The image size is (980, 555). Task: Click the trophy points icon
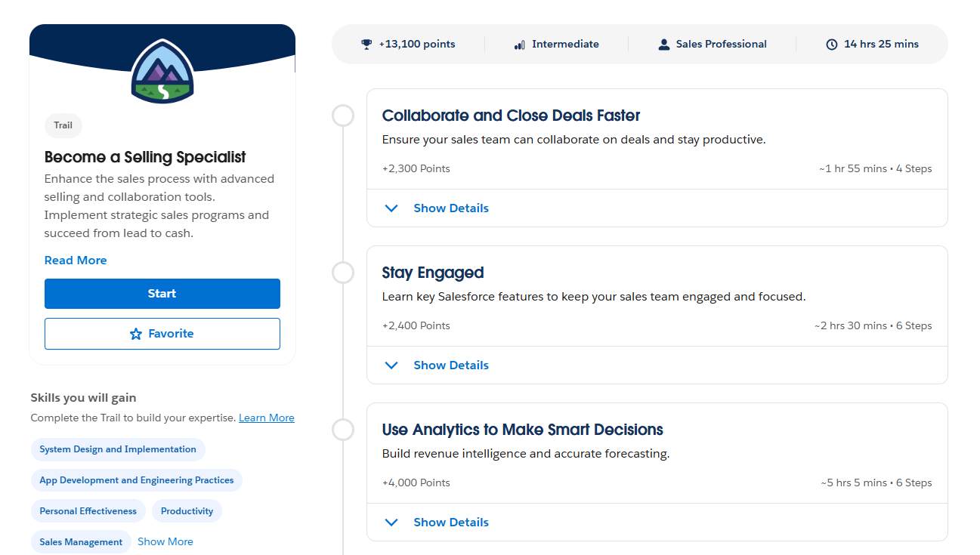tap(366, 45)
